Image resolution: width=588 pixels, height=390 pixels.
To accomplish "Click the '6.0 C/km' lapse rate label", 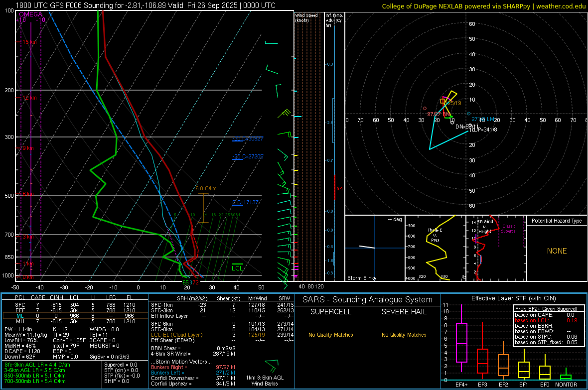I will click(206, 188).
